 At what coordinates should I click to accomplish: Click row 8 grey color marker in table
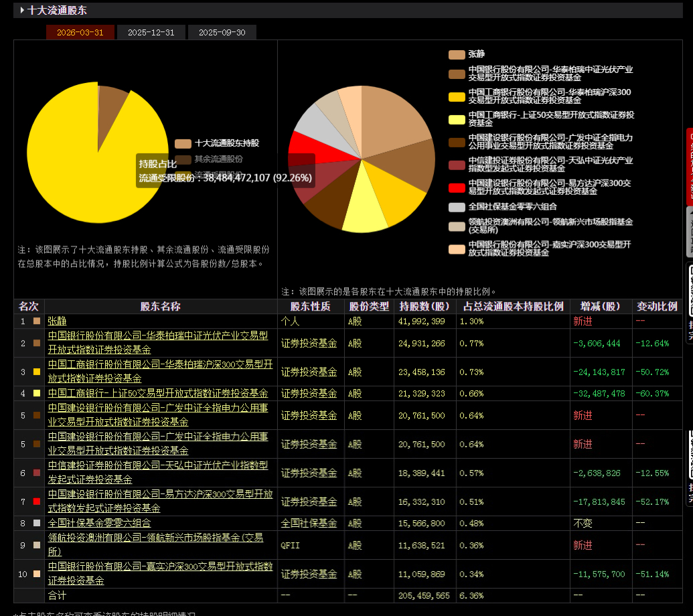point(37,523)
